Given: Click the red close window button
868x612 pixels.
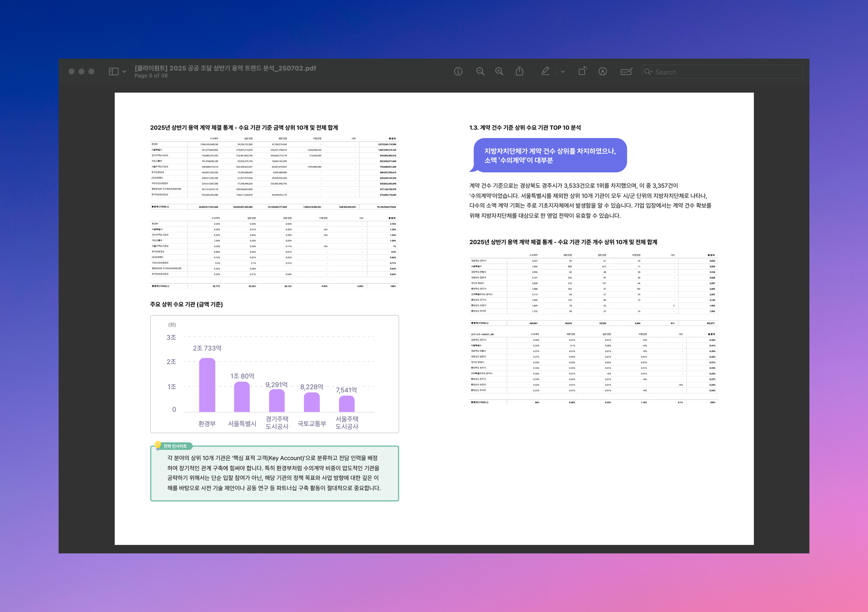Looking at the screenshot, I should pos(72,72).
